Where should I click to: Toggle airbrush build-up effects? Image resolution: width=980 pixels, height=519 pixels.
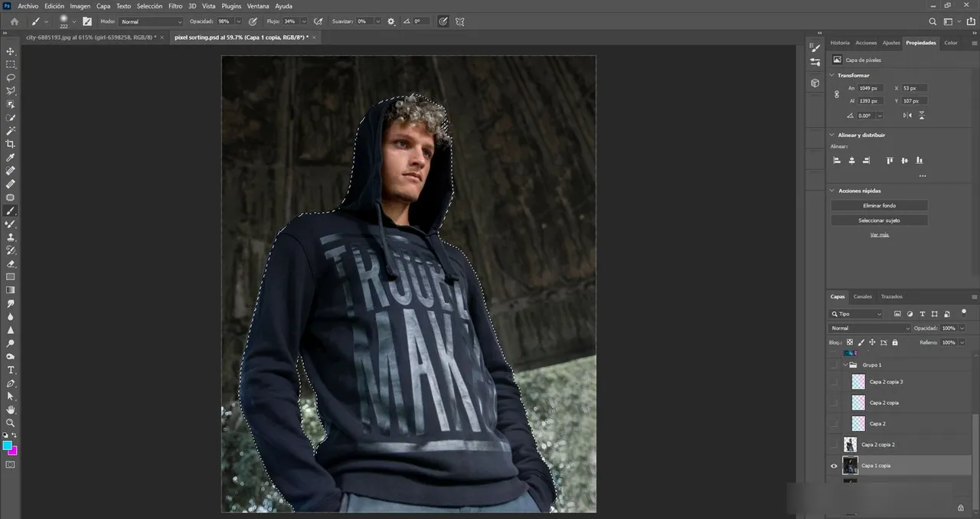point(319,21)
